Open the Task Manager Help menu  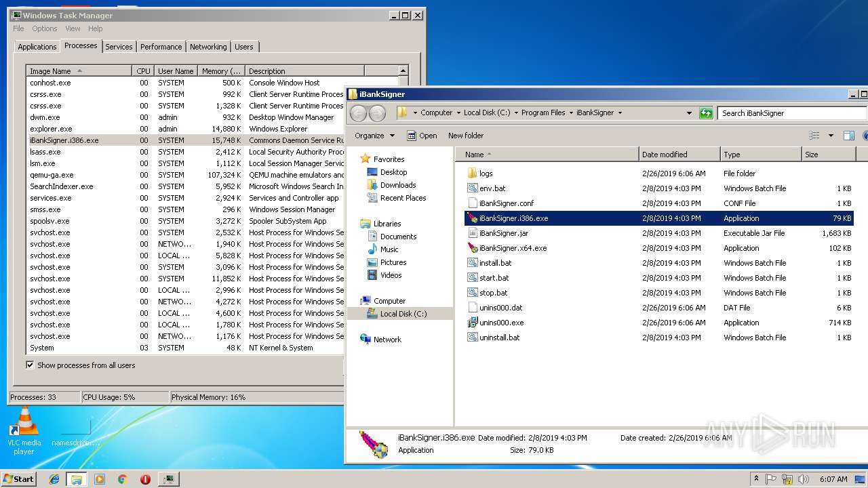point(96,28)
